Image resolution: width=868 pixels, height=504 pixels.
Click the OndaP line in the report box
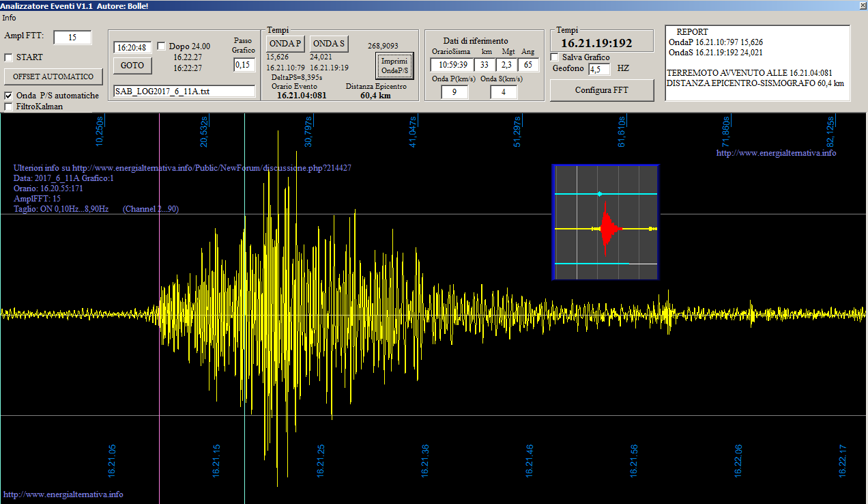(x=716, y=42)
